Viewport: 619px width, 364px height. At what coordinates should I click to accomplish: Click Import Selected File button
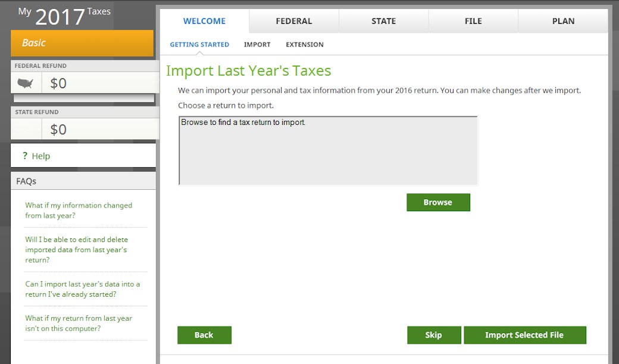[524, 335]
